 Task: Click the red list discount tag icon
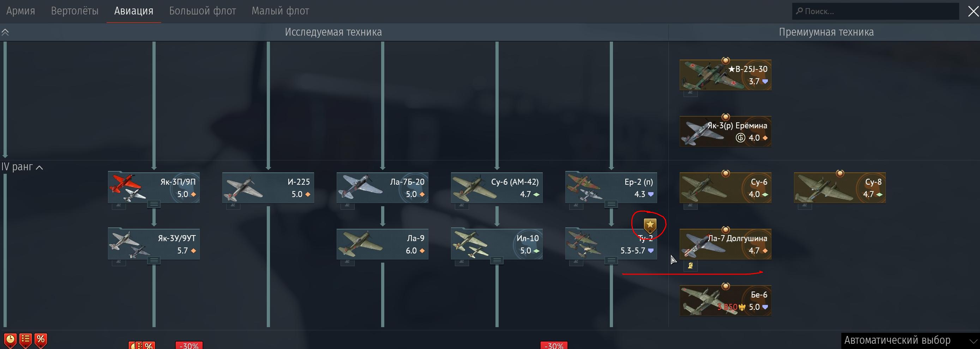coord(25,340)
